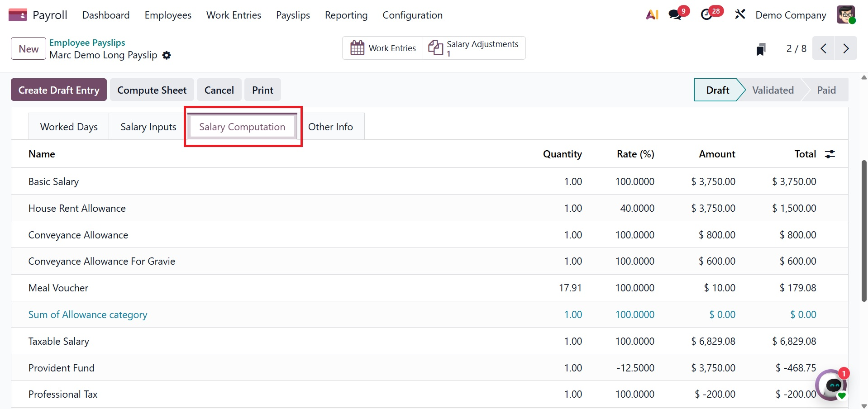Image resolution: width=868 pixels, height=409 pixels.
Task: Open Work Entries menu in navbar
Action: coord(234,15)
